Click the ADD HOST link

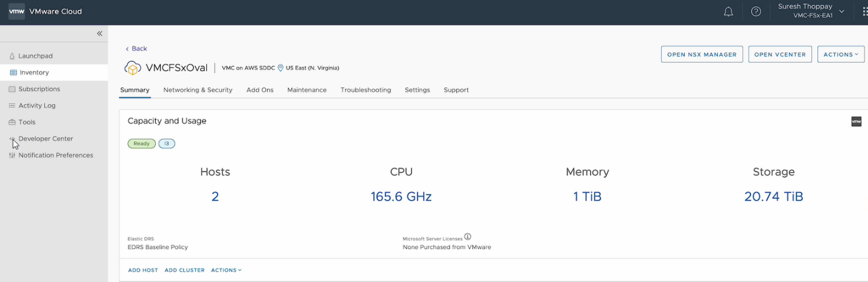pos(143,270)
